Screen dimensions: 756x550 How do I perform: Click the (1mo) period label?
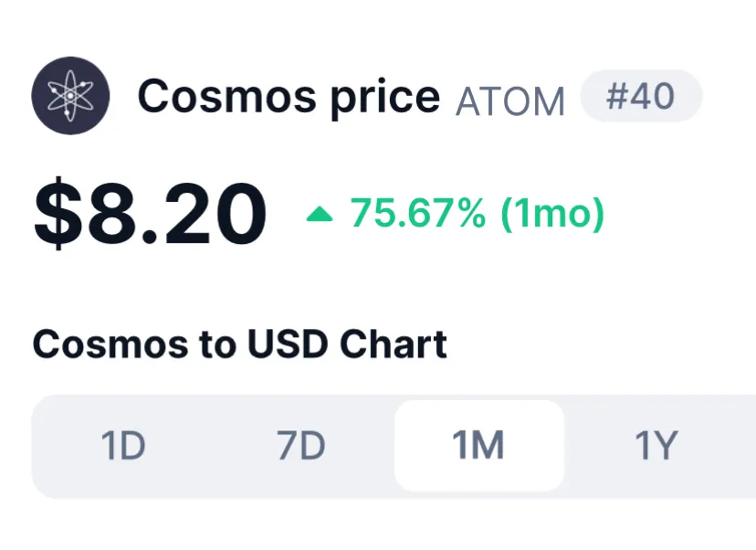pos(552,214)
